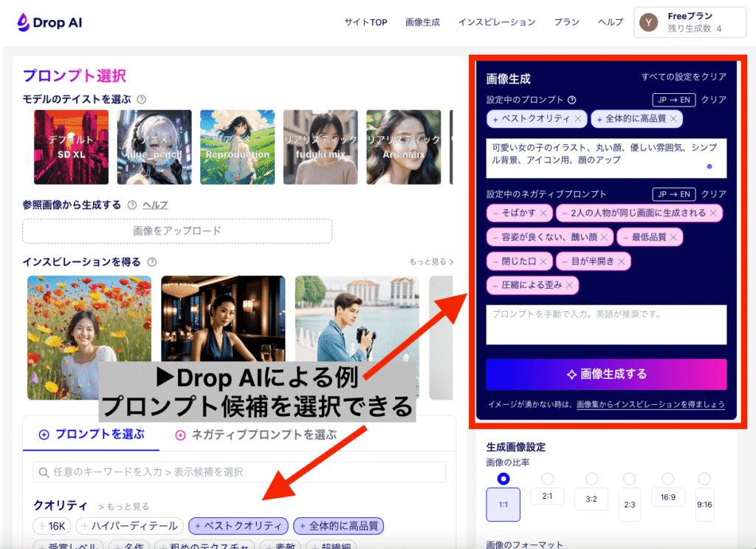Click plus icon on ネガティブプロンプトを選ぶ tab

pos(180,435)
